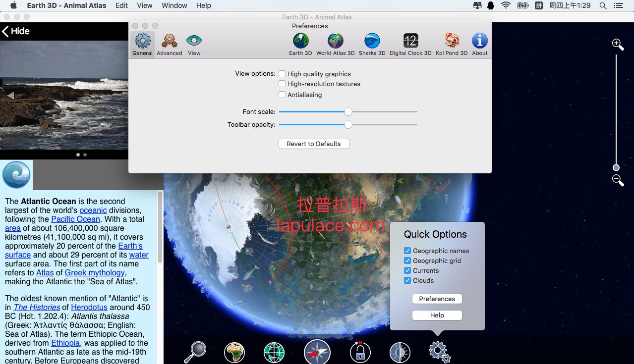
Task: Click the Font scale slider handle
Action: 348,112
